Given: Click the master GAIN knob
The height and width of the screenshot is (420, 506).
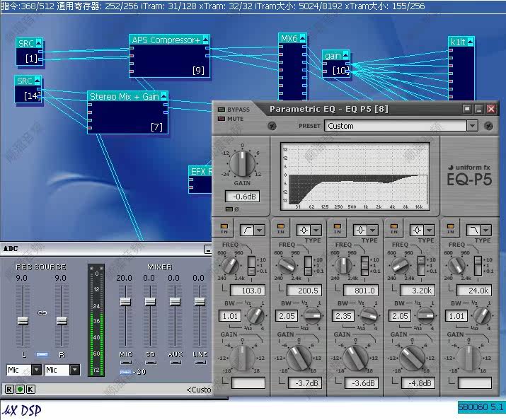Looking at the screenshot, I should coord(242,163).
